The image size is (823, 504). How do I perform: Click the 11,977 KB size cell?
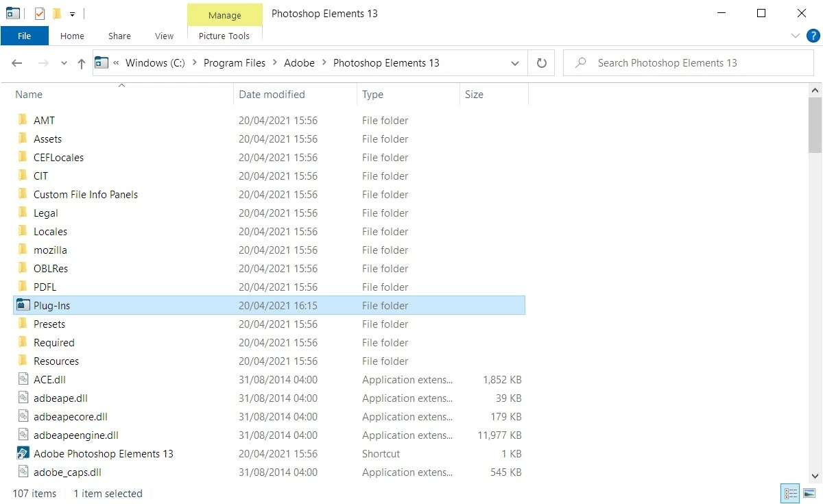point(499,435)
